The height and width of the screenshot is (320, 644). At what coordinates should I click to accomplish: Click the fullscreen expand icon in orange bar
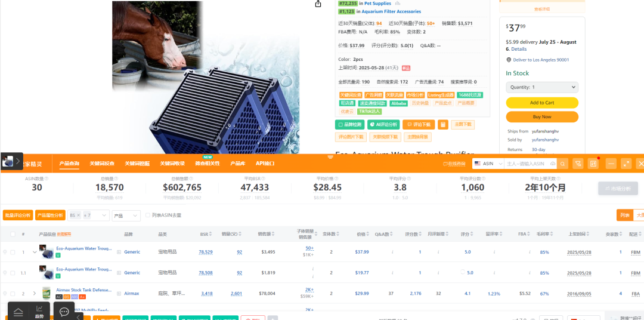(x=626, y=164)
